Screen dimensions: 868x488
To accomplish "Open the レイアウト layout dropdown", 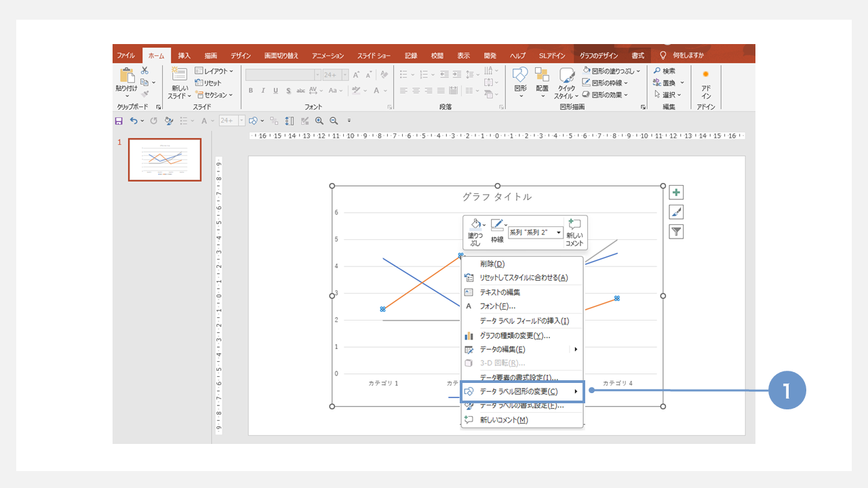I will click(214, 71).
